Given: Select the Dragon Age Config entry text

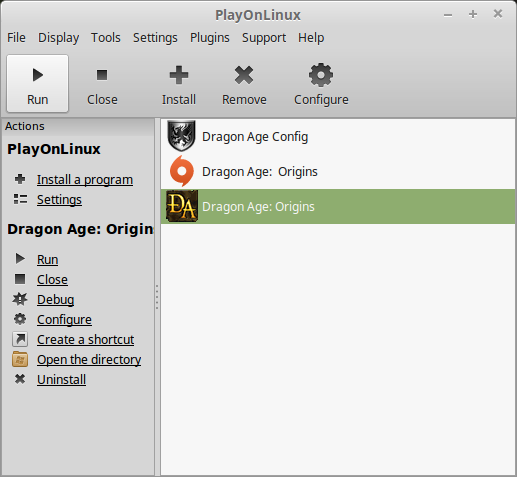Looking at the screenshot, I should pyautogui.click(x=255, y=137).
